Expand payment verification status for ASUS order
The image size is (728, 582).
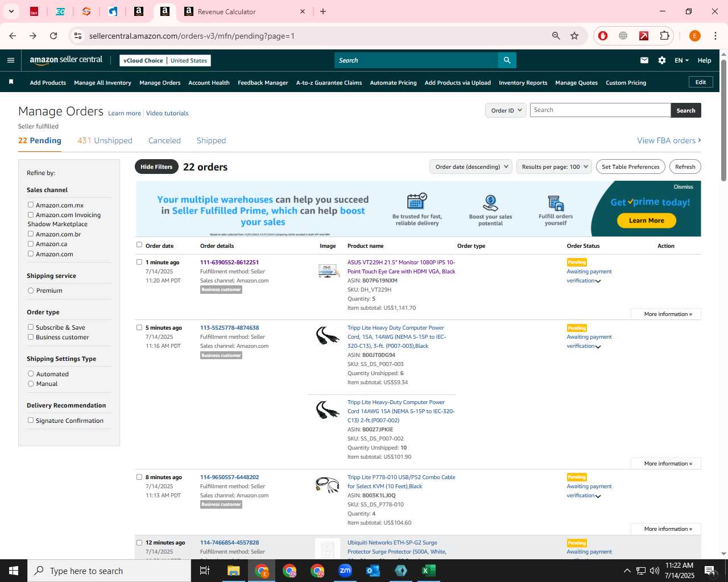click(598, 281)
